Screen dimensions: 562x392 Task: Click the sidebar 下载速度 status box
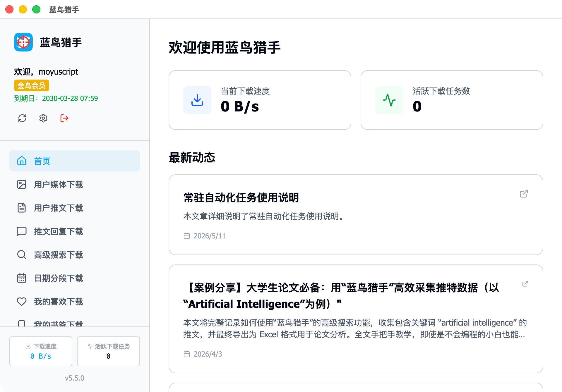[x=41, y=351]
